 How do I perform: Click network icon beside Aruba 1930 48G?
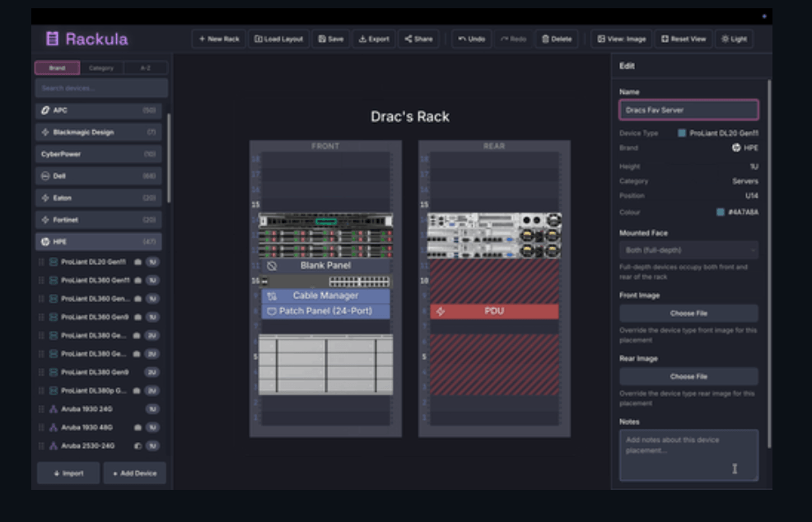(53, 427)
